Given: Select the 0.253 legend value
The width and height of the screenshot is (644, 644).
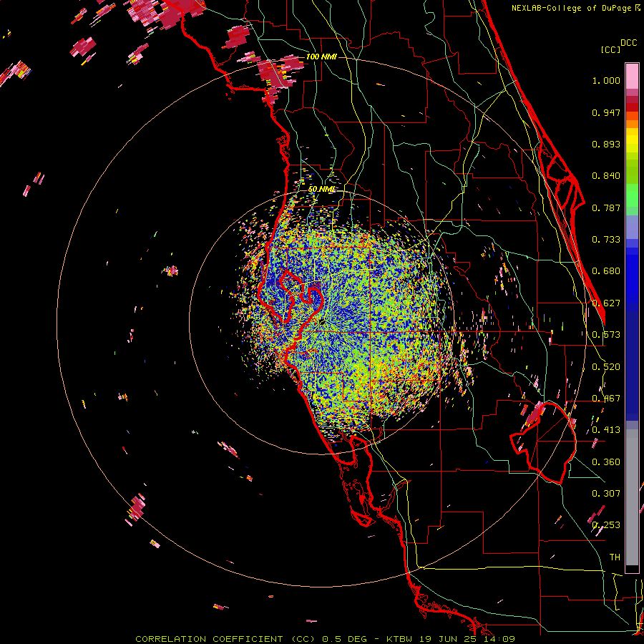Looking at the screenshot, I should tap(606, 525).
